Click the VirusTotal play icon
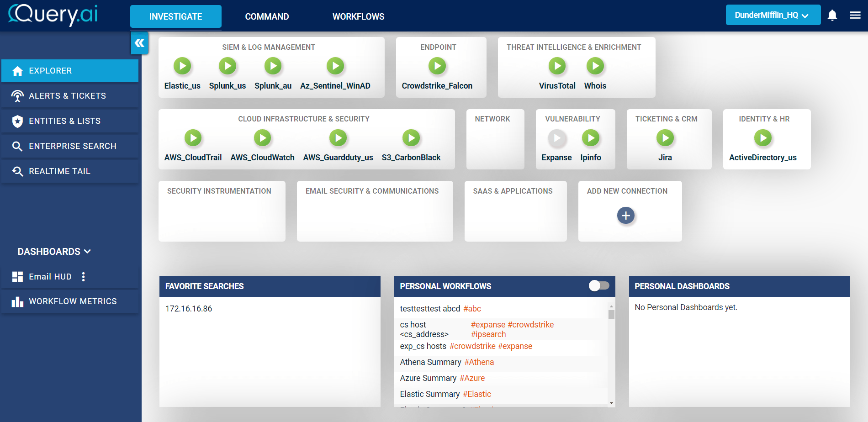868x422 pixels. [557, 66]
